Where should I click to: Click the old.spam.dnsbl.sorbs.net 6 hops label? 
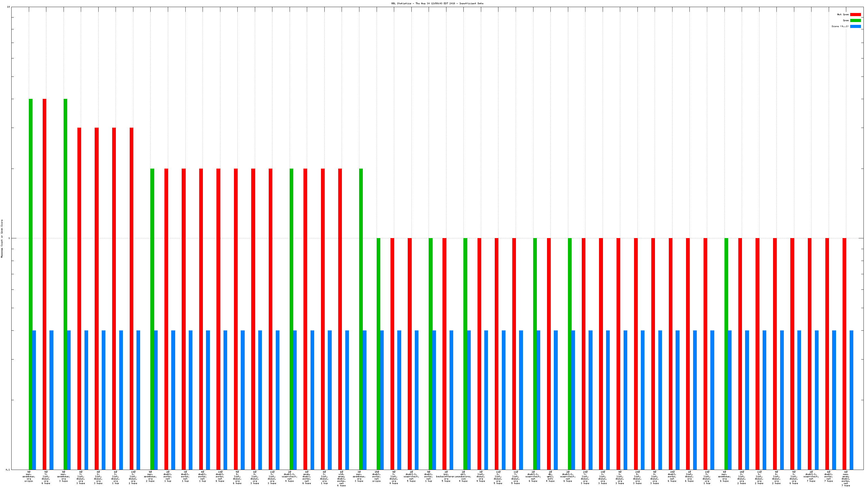[341, 478]
